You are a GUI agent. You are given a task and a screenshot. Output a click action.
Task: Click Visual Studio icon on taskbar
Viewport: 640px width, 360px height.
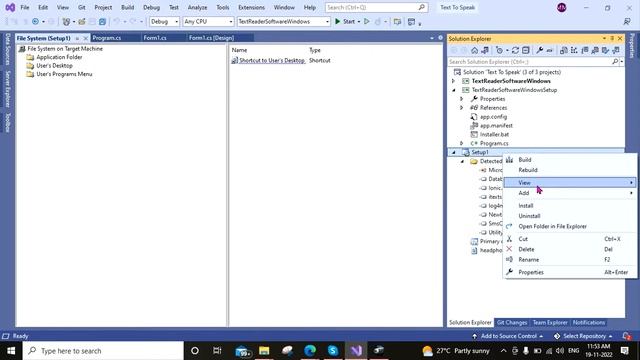click(356, 351)
